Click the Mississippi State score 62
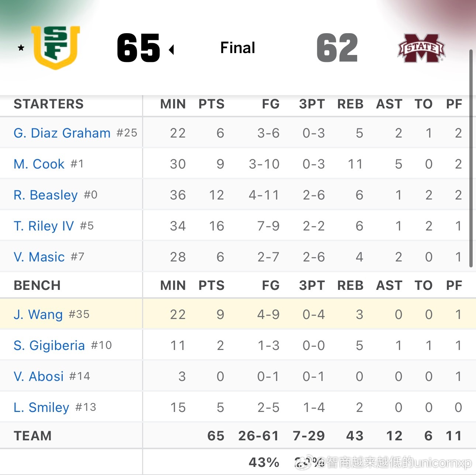Screen dimensions: 476x475 point(337,48)
